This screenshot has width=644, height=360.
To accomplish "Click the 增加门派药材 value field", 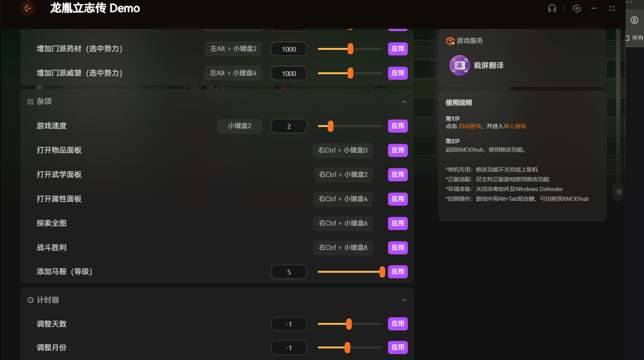I will pos(289,49).
